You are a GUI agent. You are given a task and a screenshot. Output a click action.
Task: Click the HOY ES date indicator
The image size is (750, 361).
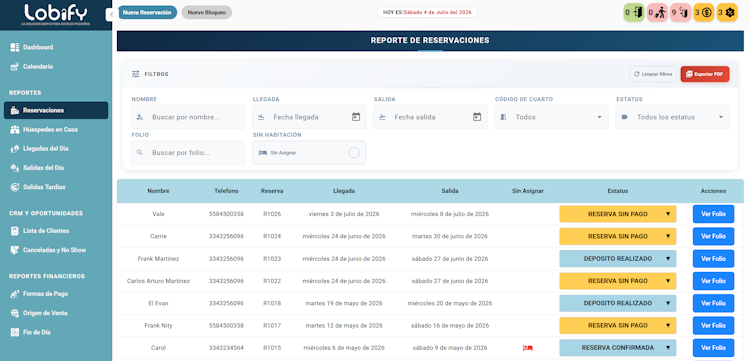click(427, 13)
